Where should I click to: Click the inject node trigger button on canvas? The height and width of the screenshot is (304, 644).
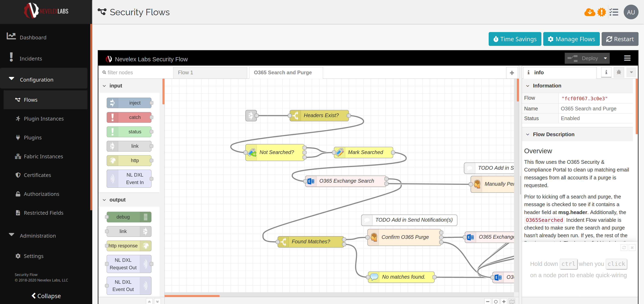(x=251, y=116)
